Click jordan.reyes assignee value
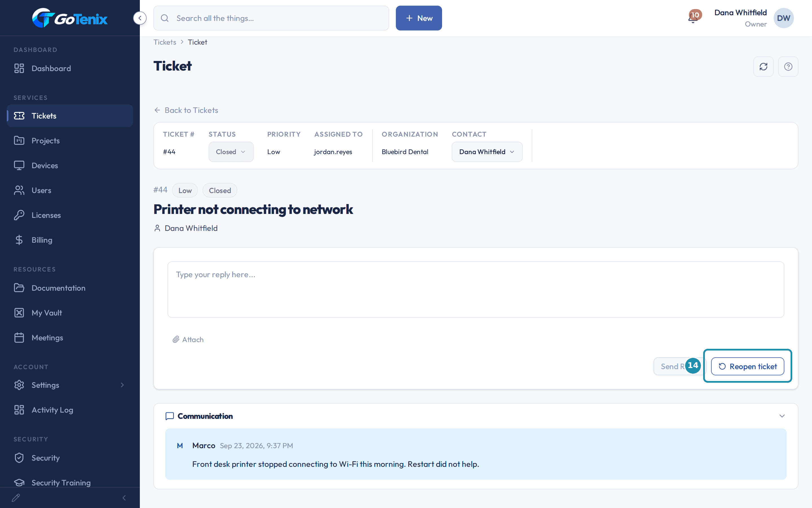 point(333,152)
